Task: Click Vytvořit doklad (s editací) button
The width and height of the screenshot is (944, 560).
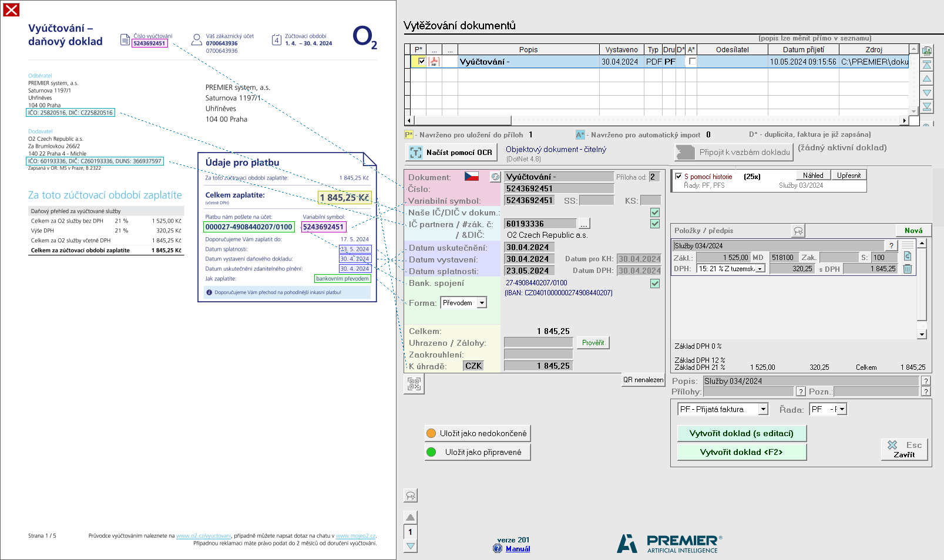Action: click(741, 433)
